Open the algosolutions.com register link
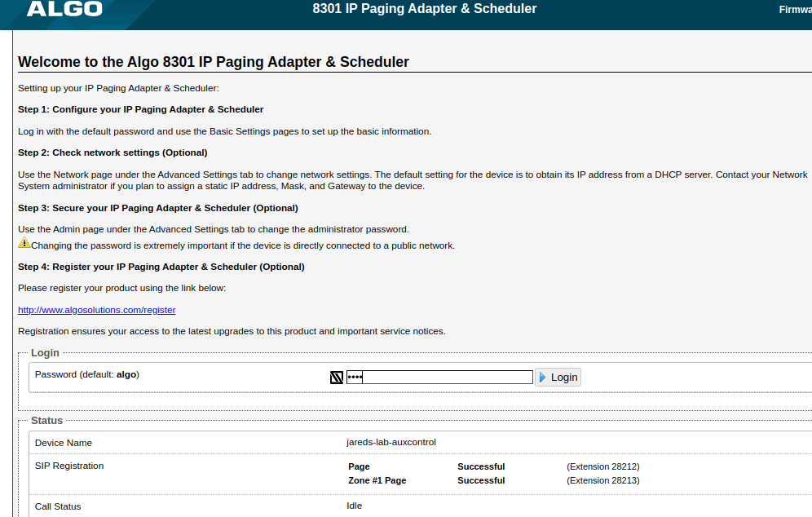 [96, 310]
